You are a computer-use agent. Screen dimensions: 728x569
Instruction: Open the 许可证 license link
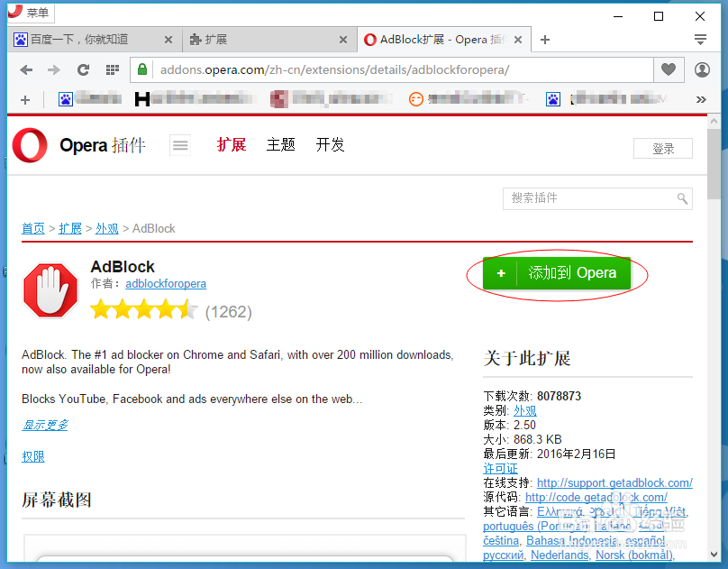coord(501,468)
